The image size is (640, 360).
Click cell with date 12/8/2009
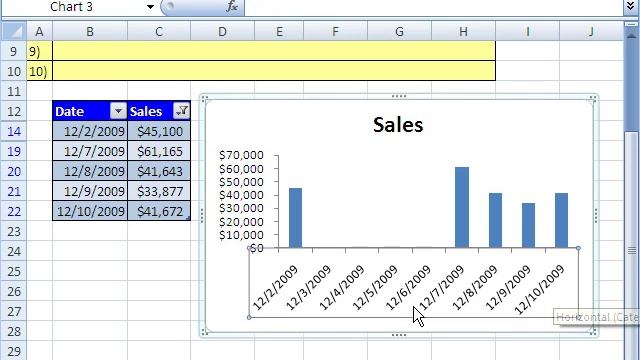(90, 171)
